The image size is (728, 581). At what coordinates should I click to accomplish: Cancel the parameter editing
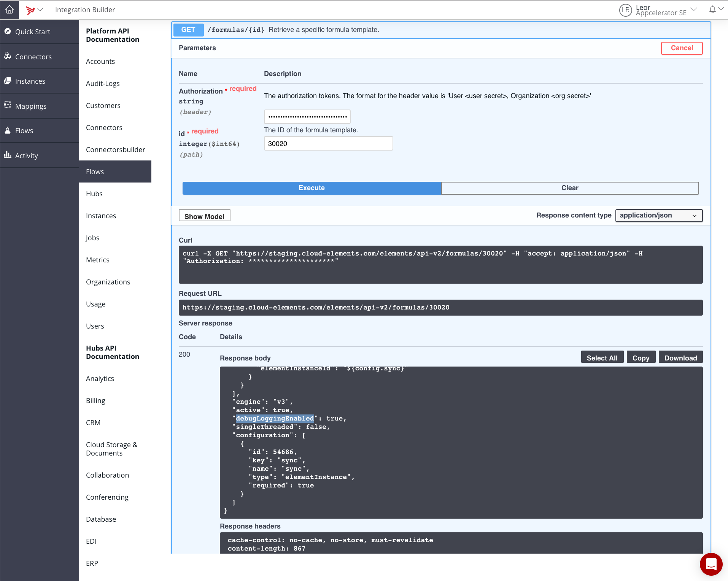pos(681,48)
